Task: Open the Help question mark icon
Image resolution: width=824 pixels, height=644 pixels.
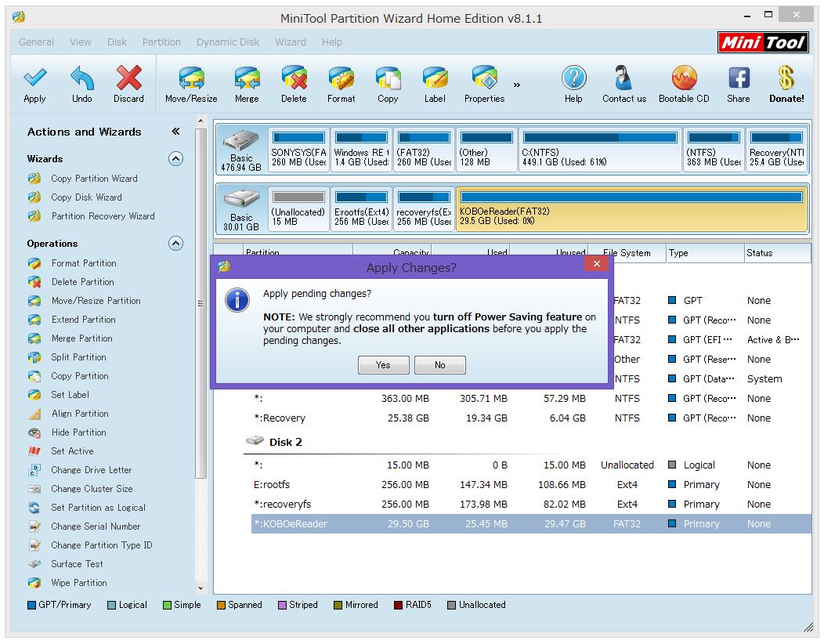Action: tap(573, 78)
